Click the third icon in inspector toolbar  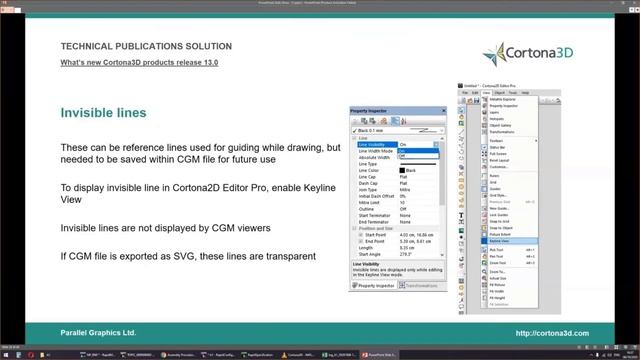tap(372, 121)
